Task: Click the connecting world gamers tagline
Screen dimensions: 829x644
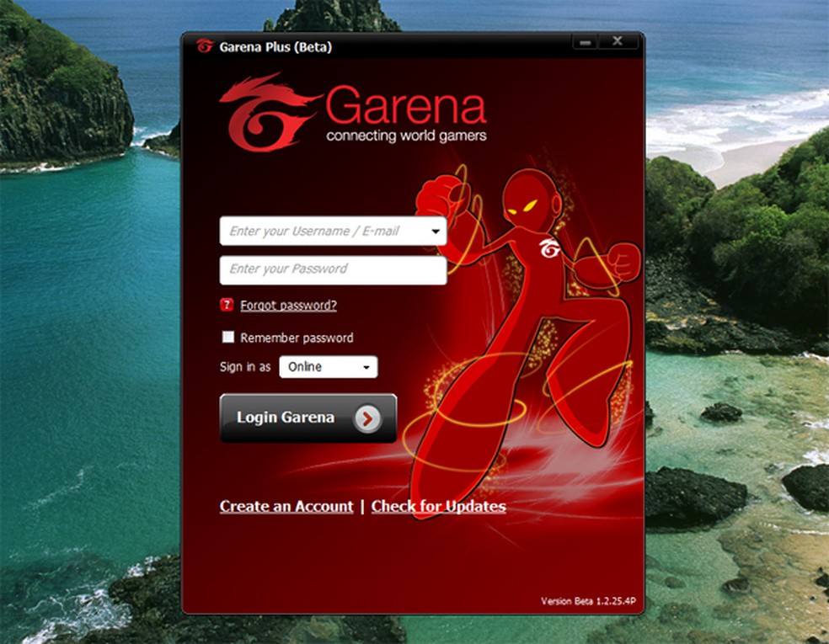Action: (x=406, y=136)
